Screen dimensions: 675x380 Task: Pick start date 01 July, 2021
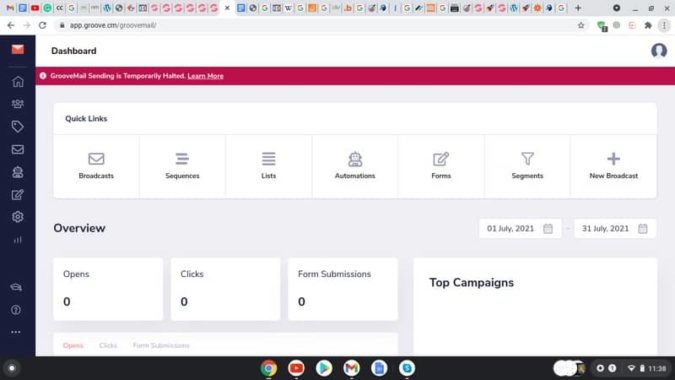pos(520,229)
